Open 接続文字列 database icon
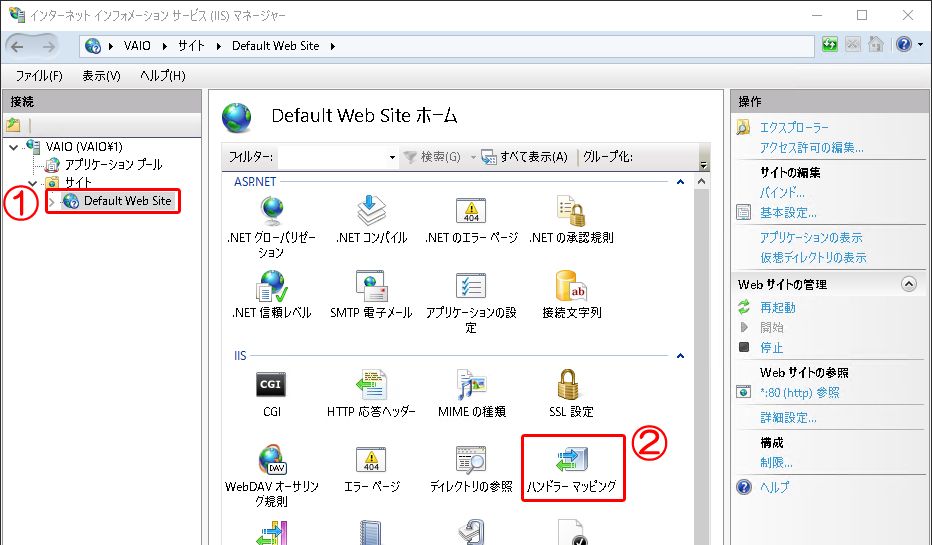The width and height of the screenshot is (932, 545). click(x=571, y=287)
